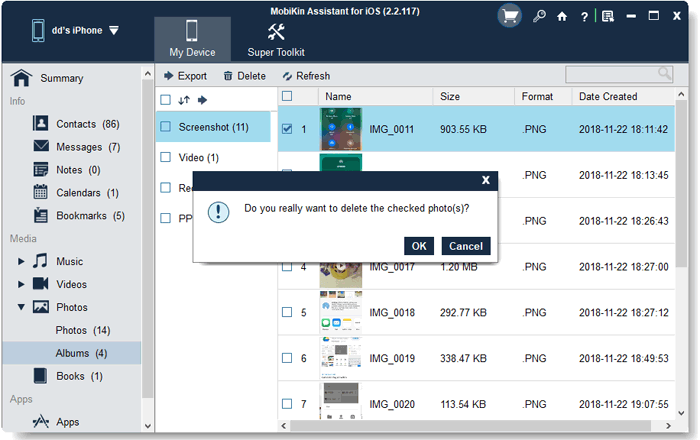The image size is (700, 440).
Task: Close the delete dialog with X
Action: pos(486,180)
